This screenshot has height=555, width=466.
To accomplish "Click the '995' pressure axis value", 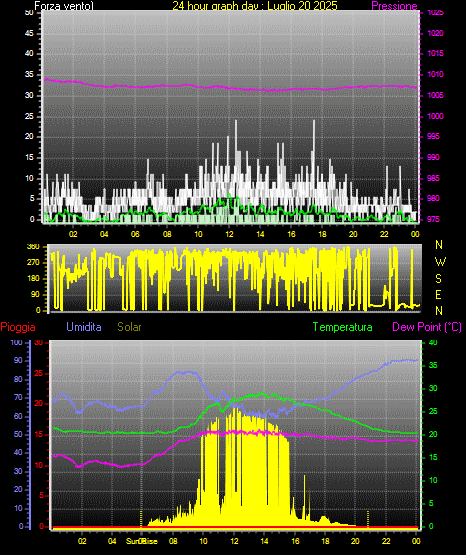I will point(434,136).
